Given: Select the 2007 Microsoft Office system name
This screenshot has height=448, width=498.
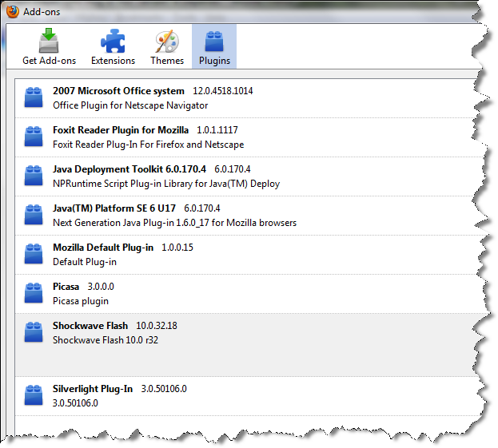Looking at the screenshot, I should coord(118,91).
